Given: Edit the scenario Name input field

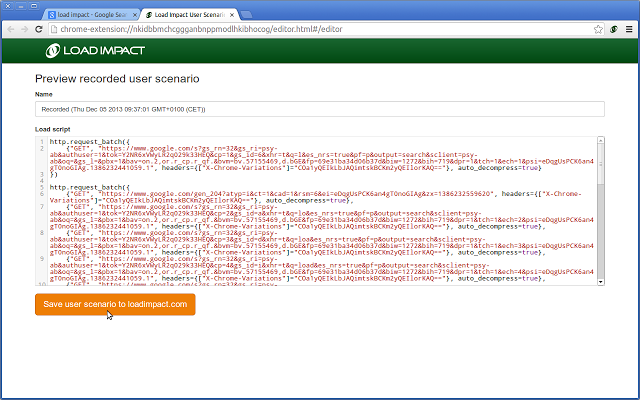Looking at the screenshot, I should (x=320, y=109).
